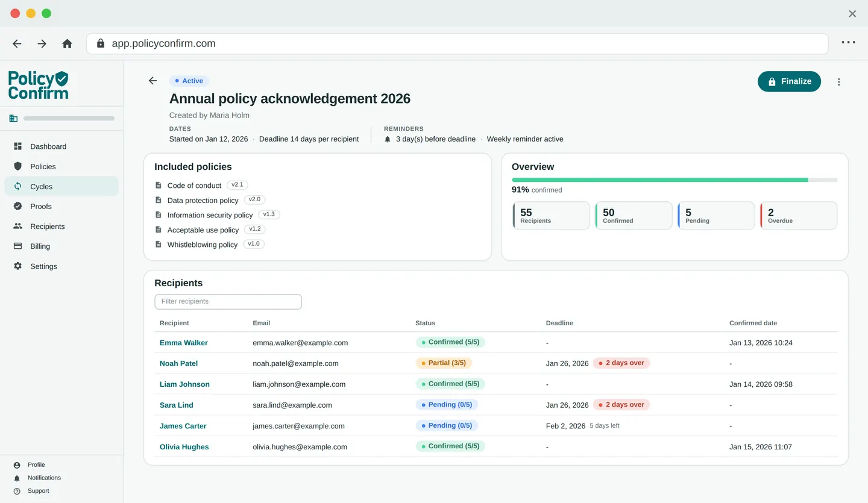Click the v2.1 version tag
Viewport: 868px width, 503px height.
click(237, 185)
